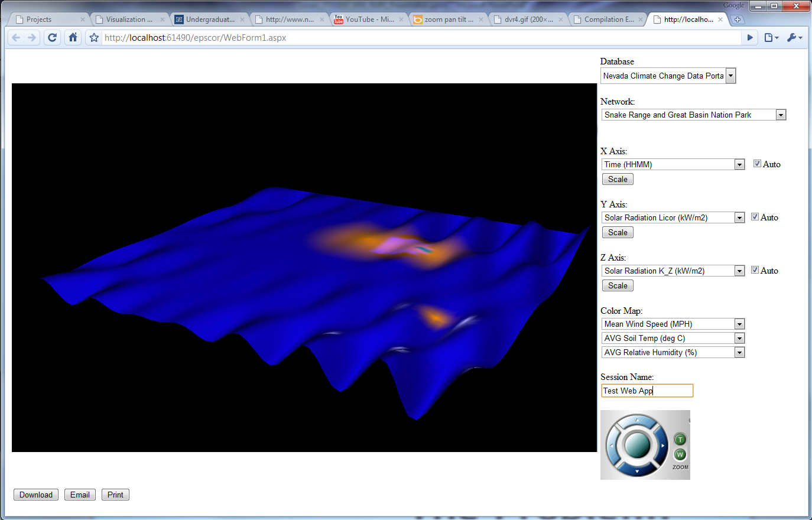Reload the current page
The height and width of the screenshot is (520, 812).
(x=52, y=38)
